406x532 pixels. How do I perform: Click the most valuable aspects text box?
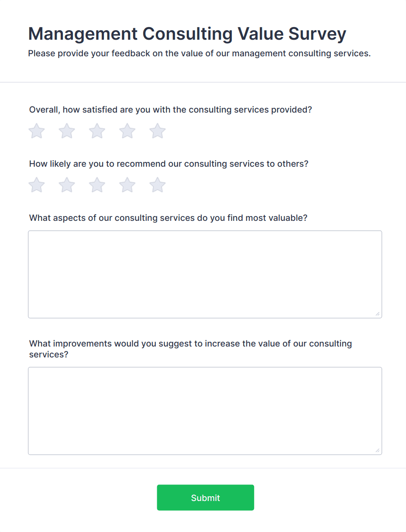coord(205,274)
